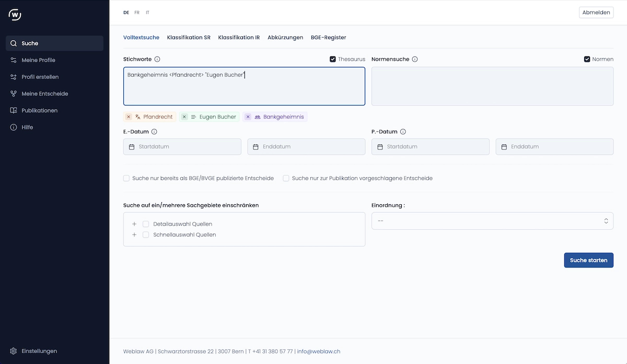Click the Weblaw logo icon
This screenshot has width=627, height=364.
[15, 15]
